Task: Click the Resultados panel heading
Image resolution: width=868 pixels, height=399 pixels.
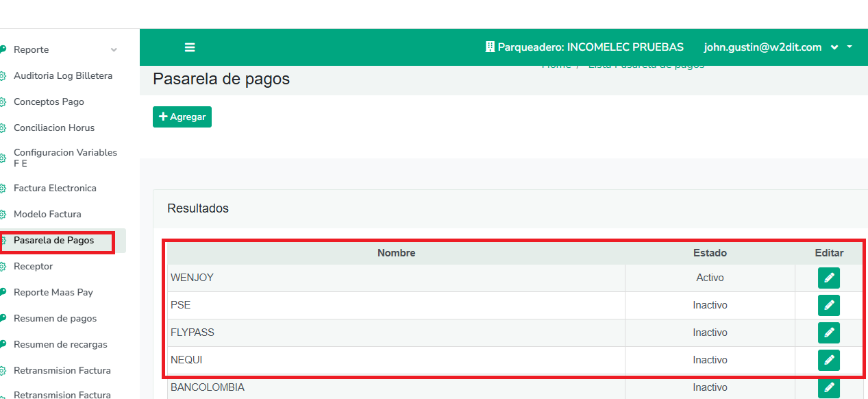Action: point(198,208)
